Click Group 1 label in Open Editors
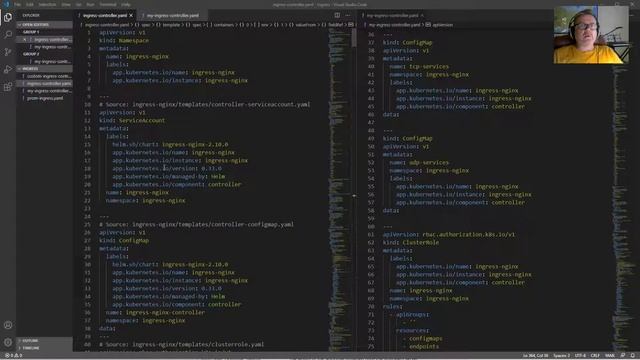The height and width of the screenshot is (360, 640). point(31,32)
